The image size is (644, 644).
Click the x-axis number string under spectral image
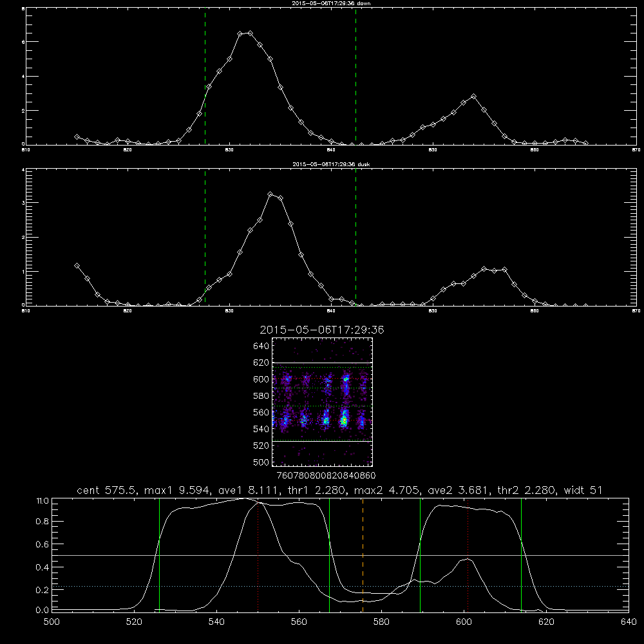click(x=326, y=475)
